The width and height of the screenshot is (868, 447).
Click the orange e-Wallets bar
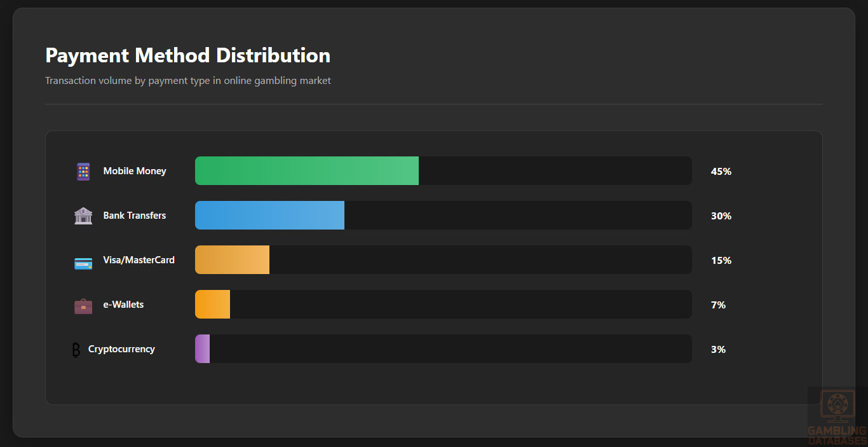pyautogui.click(x=212, y=305)
